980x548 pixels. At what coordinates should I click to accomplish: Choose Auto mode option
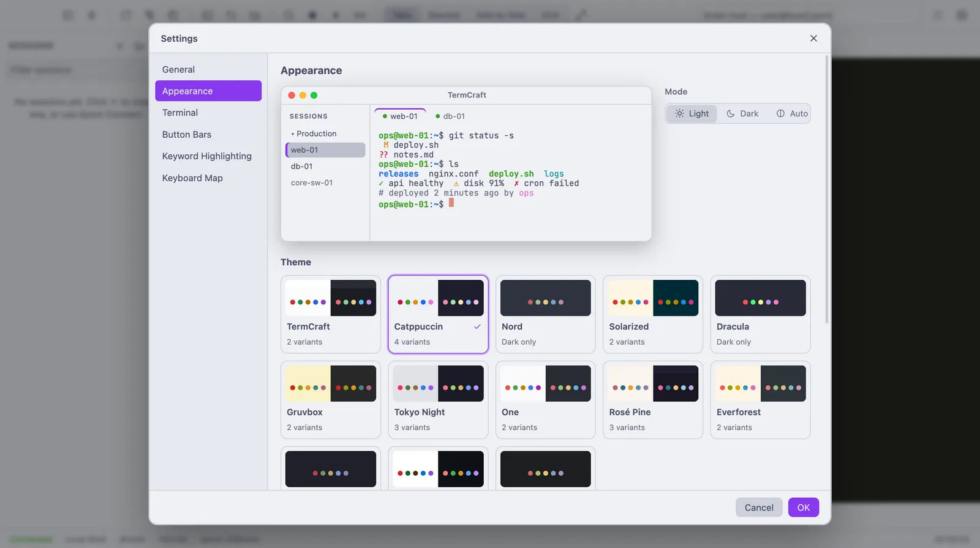[792, 114]
